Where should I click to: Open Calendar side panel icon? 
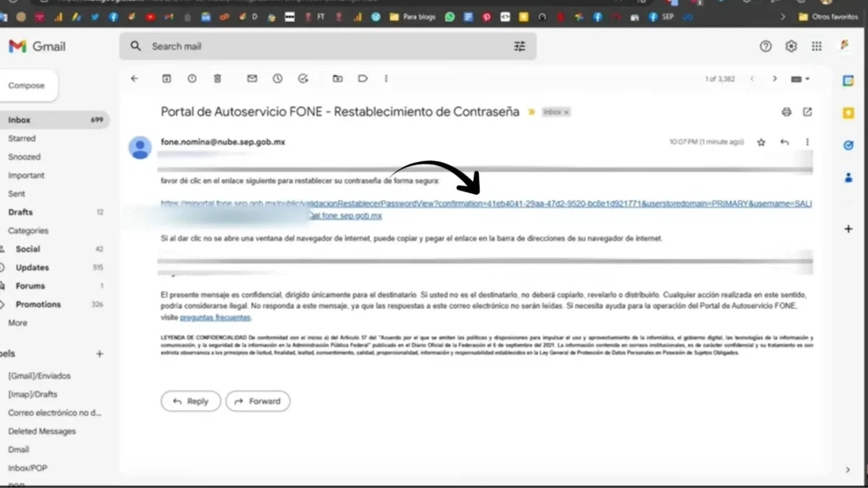[x=848, y=80]
